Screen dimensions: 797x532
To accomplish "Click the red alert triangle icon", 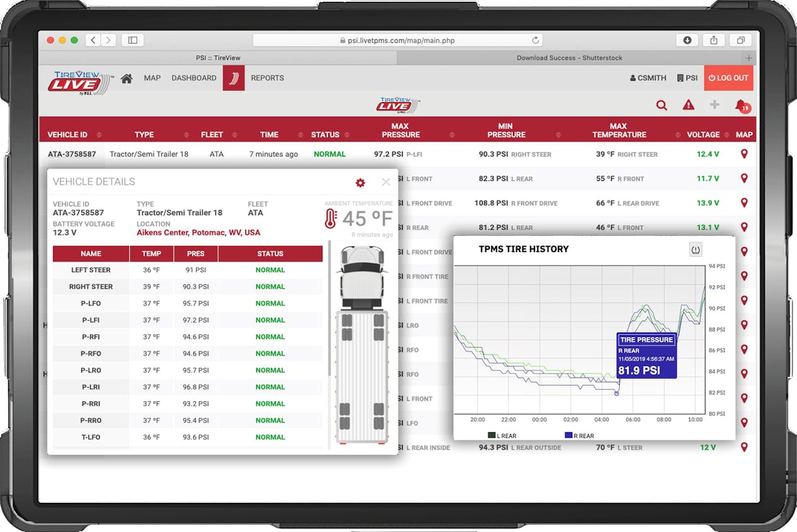I will pyautogui.click(x=688, y=106).
